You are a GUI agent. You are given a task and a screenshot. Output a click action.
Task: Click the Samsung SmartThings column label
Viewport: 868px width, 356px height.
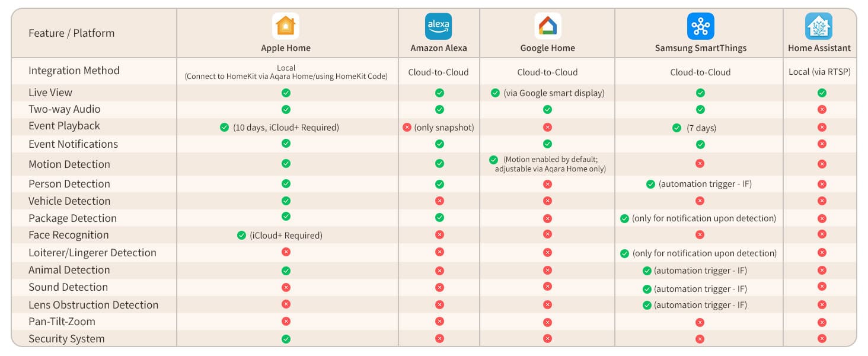click(700, 48)
